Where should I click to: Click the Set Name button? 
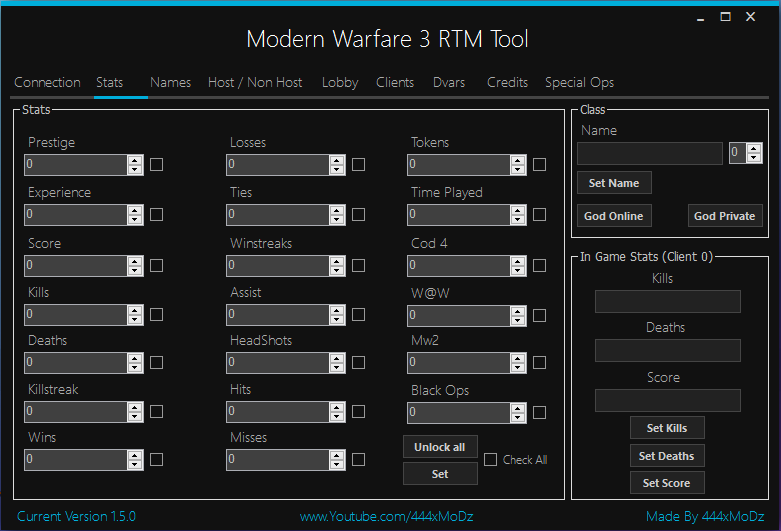[614, 183]
